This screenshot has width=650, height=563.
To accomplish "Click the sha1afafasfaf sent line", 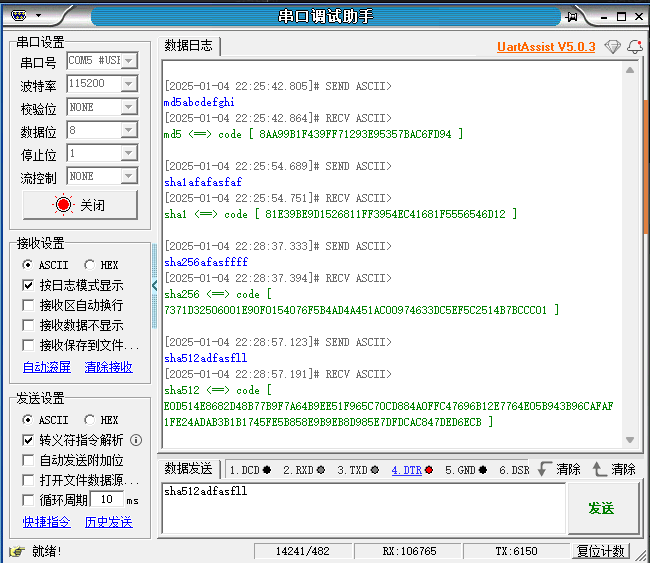I will [203, 182].
